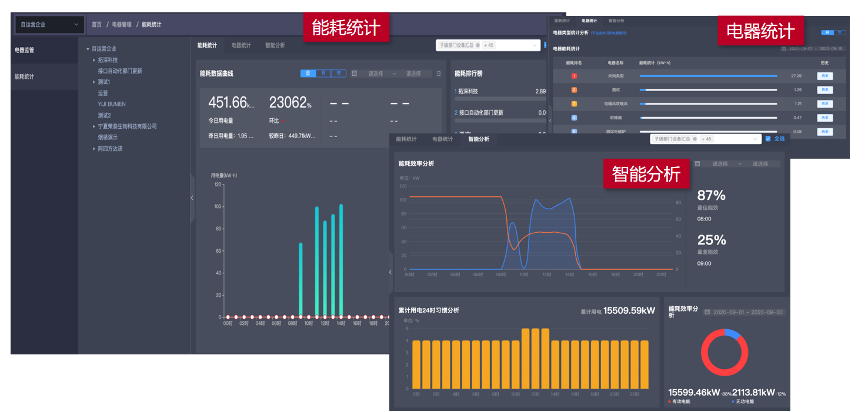Click end date 请选择 field in 能耗数据曲线
Image resolution: width=868 pixels, height=412 pixels.
[413, 74]
